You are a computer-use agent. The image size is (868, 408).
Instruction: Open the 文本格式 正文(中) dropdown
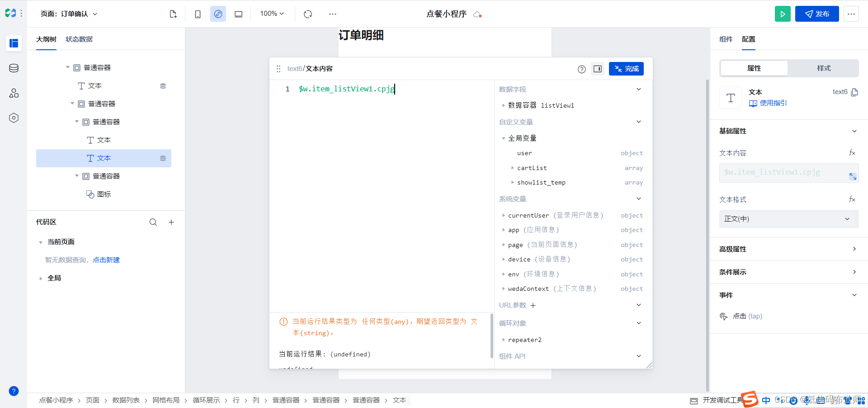tap(789, 219)
